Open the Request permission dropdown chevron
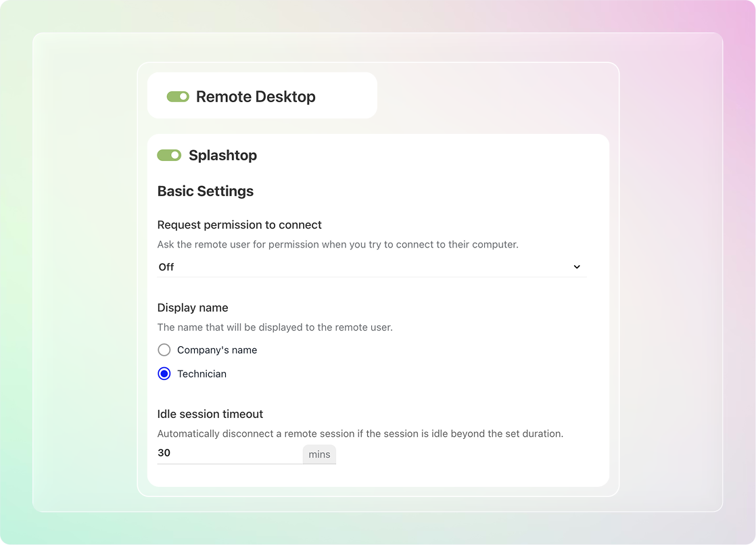Screen dimensions: 756x545 coord(577,267)
